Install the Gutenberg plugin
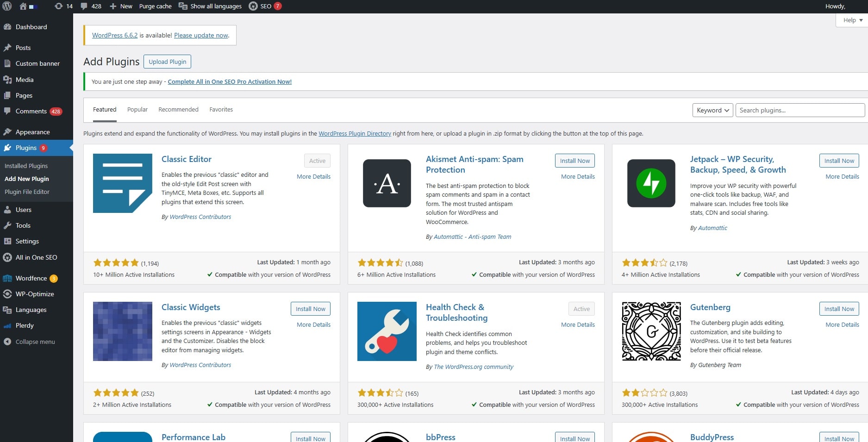 [x=839, y=309]
